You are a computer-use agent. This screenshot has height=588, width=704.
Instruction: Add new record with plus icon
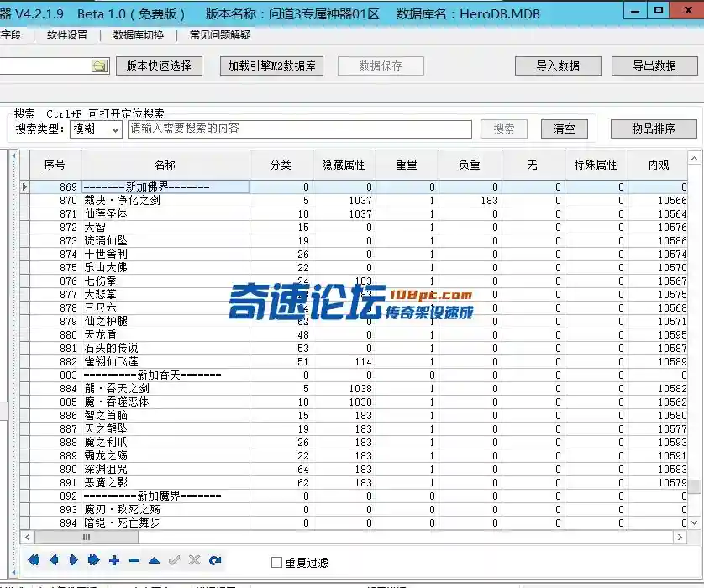coord(114,560)
